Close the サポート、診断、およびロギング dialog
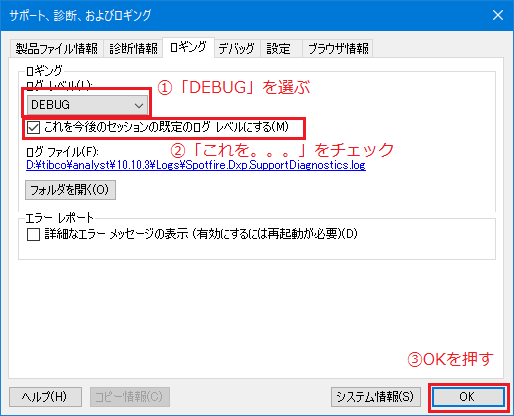 498,15
